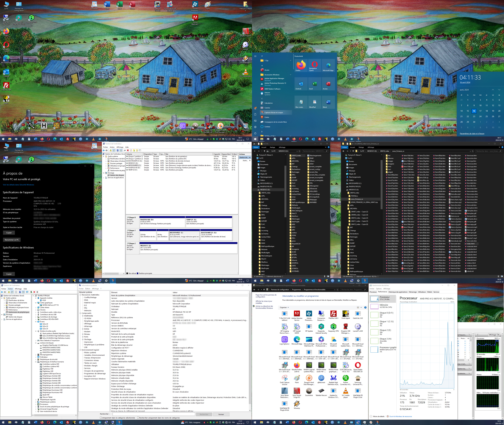Switch to the Démarrage tab in Task Manager
Image resolution: width=504 pixels, height=425 pixels.
click(x=413, y=292)
